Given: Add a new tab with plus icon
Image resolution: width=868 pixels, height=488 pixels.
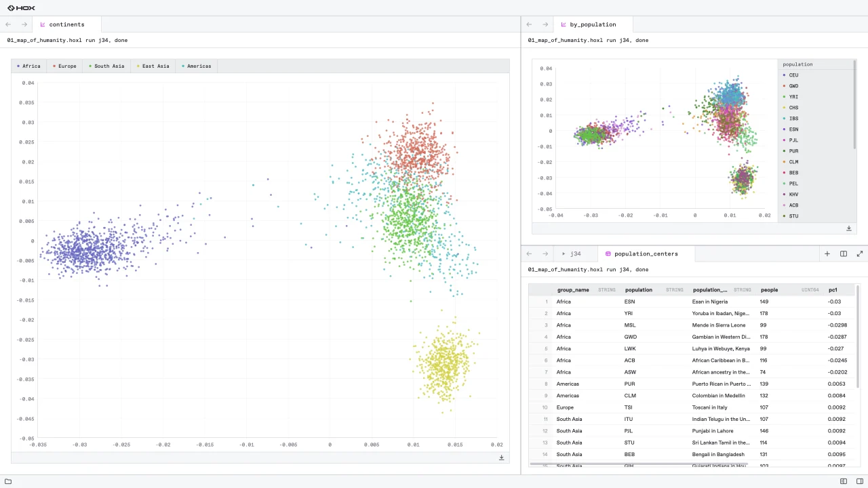Looking at the screenshot, I should (x=827, y=253).
